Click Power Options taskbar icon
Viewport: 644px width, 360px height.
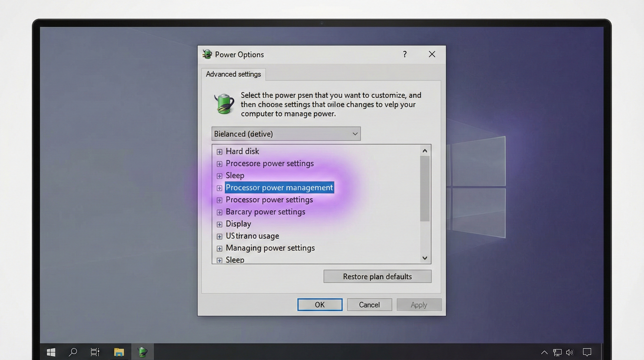pos(143,352)
